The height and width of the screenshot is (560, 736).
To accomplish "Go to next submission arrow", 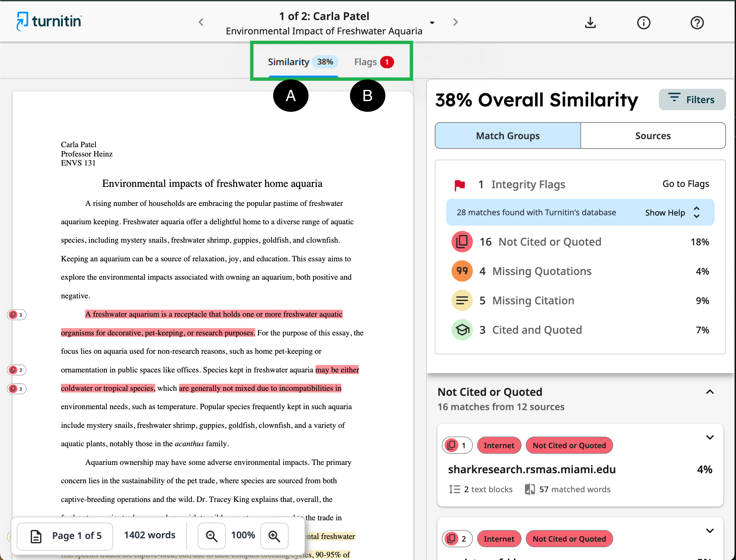I will point(455,22).
